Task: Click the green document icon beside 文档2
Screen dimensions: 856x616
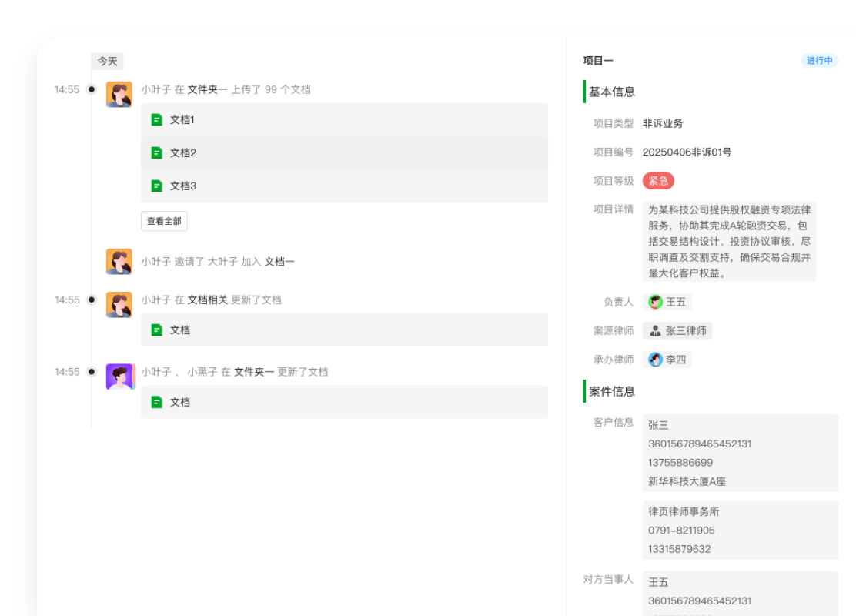Action: tap(157, 153)
